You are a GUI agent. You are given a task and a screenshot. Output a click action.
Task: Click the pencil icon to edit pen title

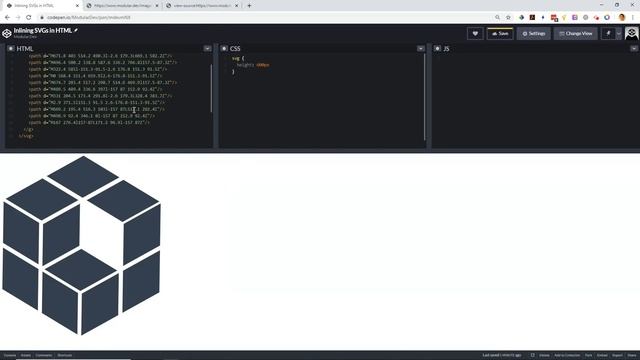[x=76, y=30]
